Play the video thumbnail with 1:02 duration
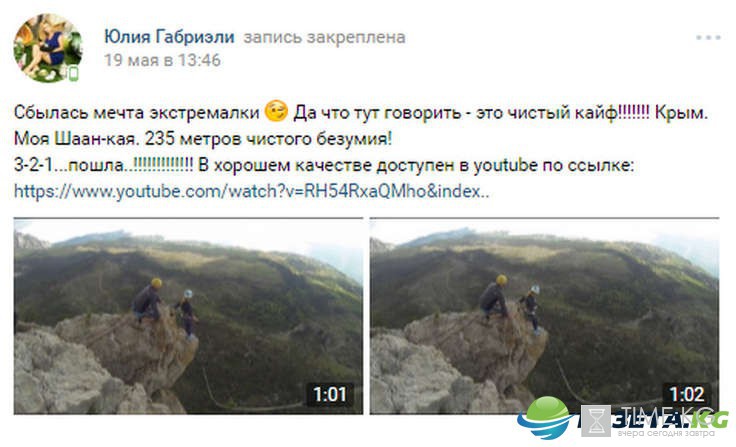 click(x=544, y=316)
